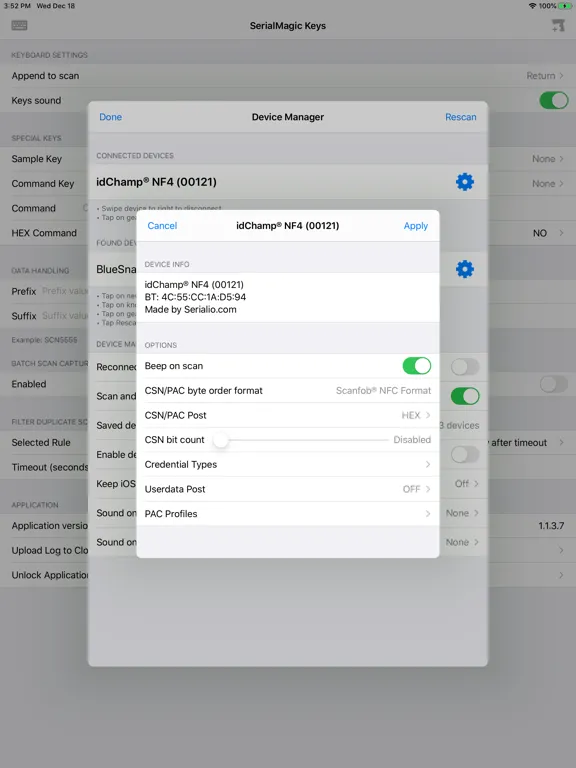Viewport: 576px width, 768px height.
Task: Open settings gear for BlueSnap found device
Action: (x=464, y=269)
